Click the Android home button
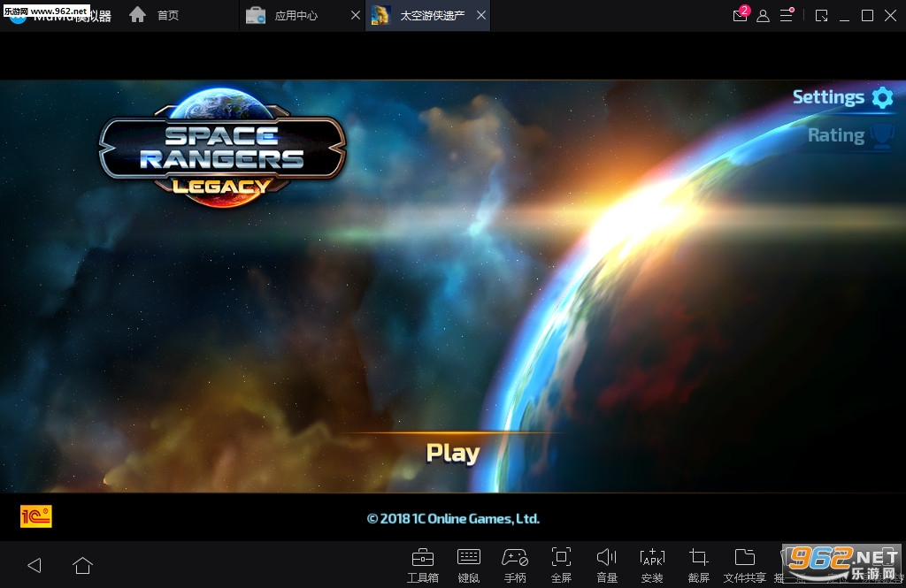The height and width of the screenshot is (588, 906). 82,565
